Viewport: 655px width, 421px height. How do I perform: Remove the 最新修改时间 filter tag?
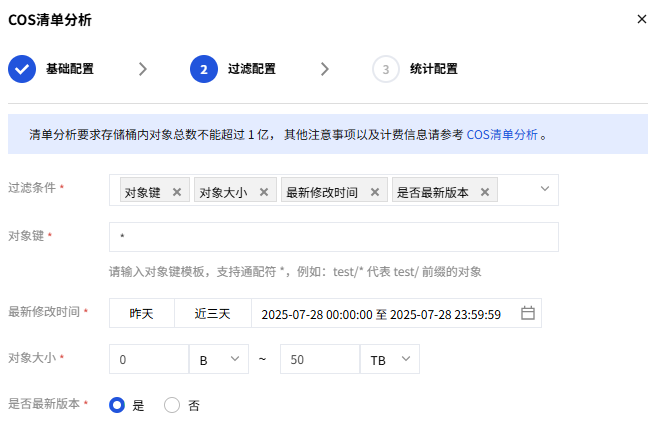click(x=375, y=192)
